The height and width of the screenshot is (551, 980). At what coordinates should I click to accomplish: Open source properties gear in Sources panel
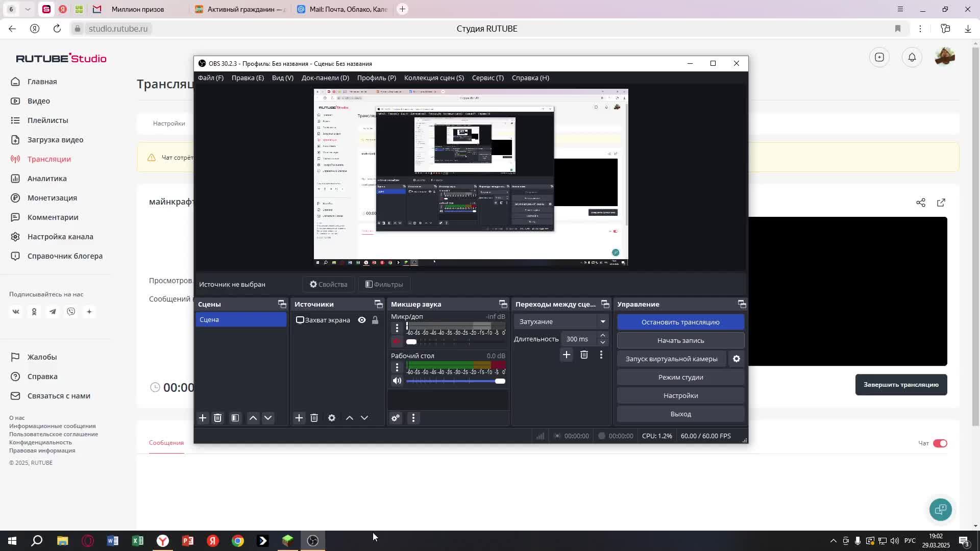pos(332,418)
